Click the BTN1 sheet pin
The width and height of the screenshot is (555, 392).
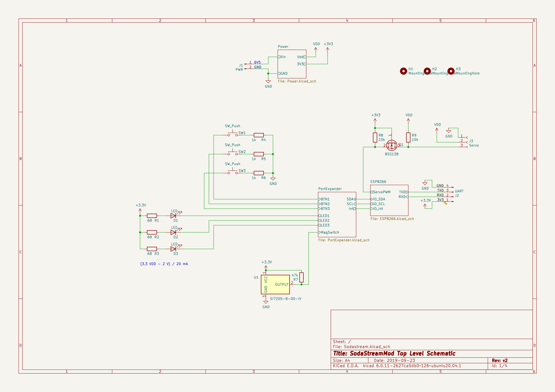click(x=324, y=199)
